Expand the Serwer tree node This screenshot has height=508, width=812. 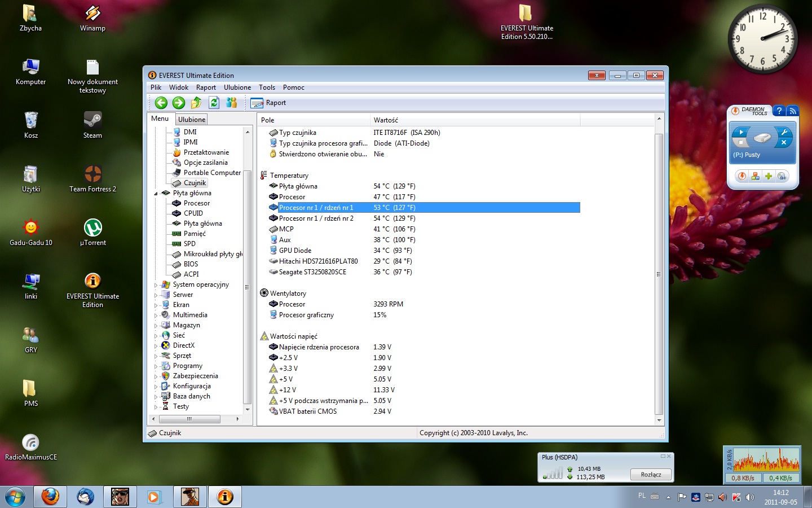156,295
